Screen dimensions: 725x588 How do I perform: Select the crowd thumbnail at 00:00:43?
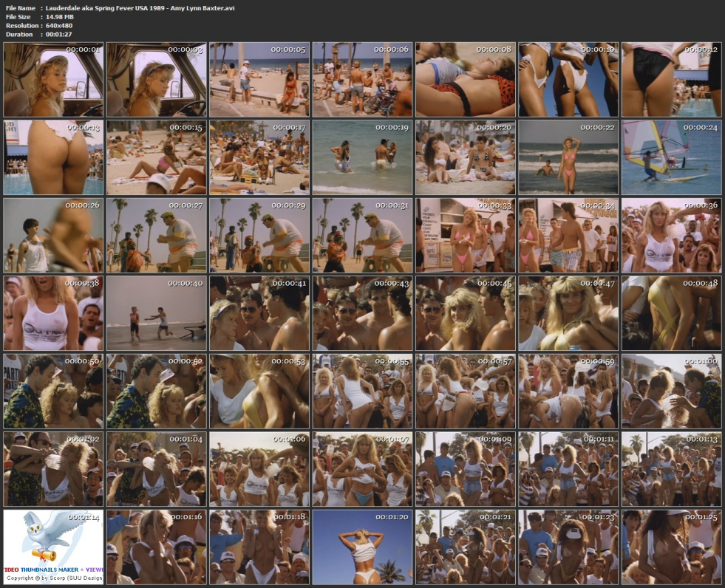click(x=361, y=313)
